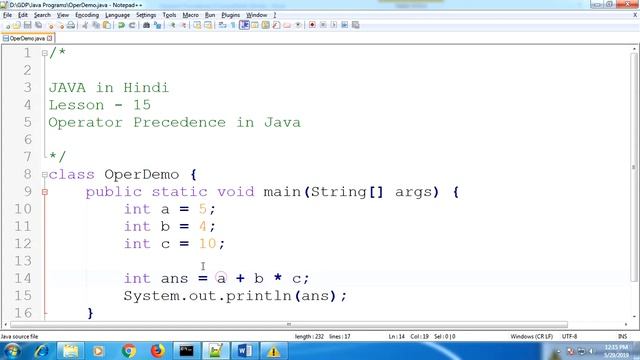The height and width of the screenshot is (360, 640).
Task: Collapse the main method fold marker
Action: coord(44,192)
